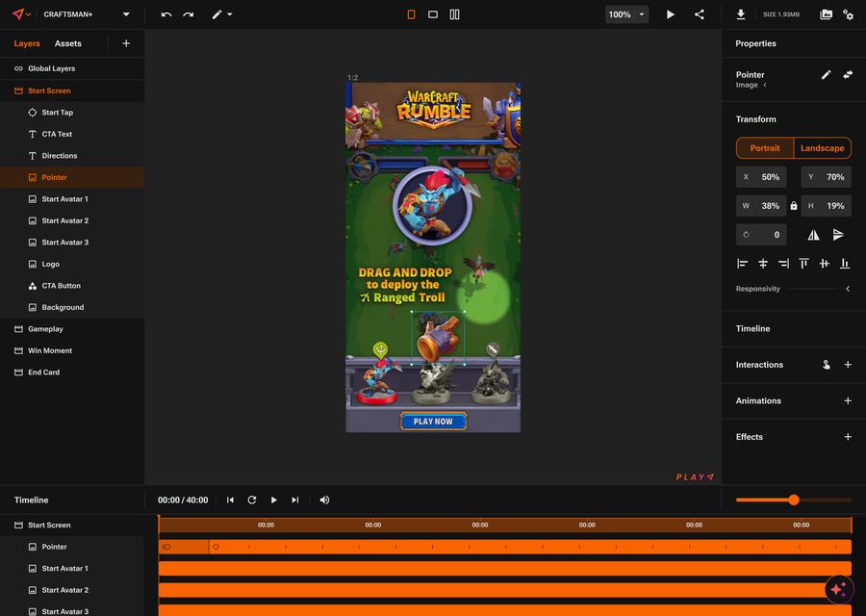The image size is (866, 616).
Task: Edit the X position field
Action: pyautogui.click(x=761, y=177)
